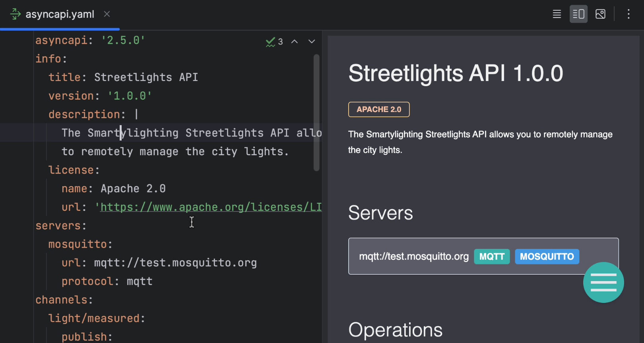The image size is (644, 343).
Task: Jump to previous highlighted problem
Action: tap(295, 42)
